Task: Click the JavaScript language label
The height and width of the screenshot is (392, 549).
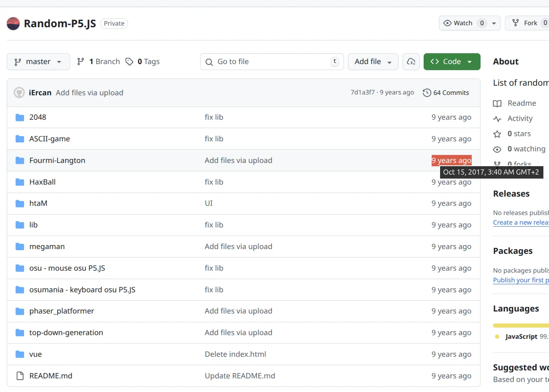Action: 521,337
